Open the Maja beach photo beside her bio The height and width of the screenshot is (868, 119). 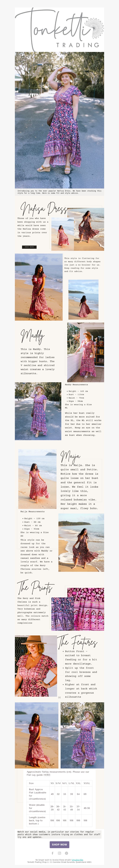(x=37, y=479)
